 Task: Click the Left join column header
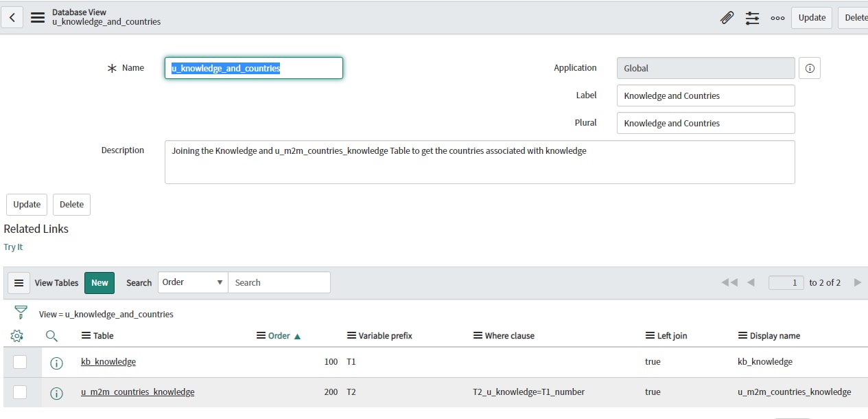pos(672,336)
